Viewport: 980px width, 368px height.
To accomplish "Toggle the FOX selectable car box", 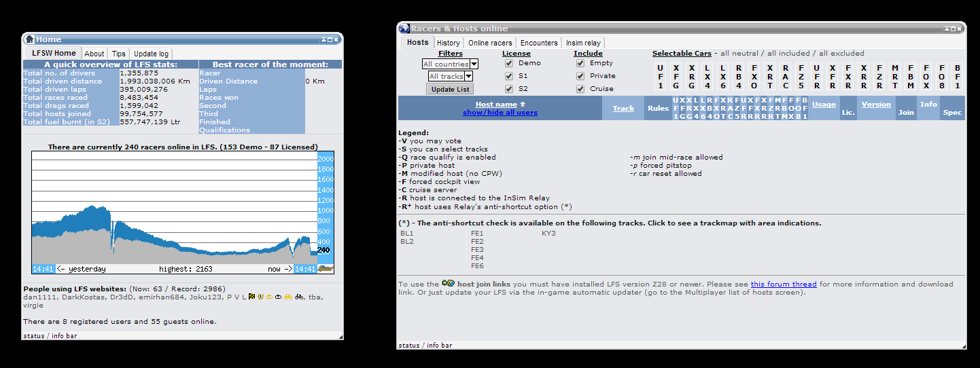I will (x=926, y=77).
